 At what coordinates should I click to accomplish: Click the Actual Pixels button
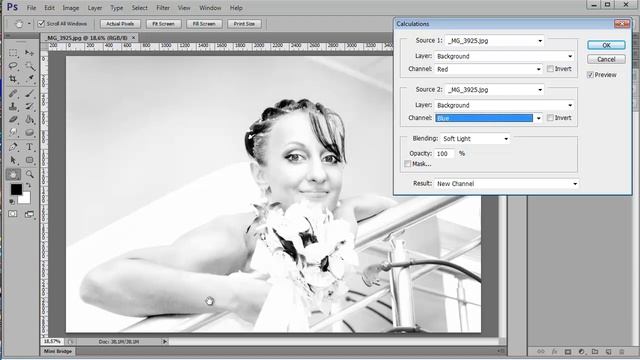coord(120,24)
